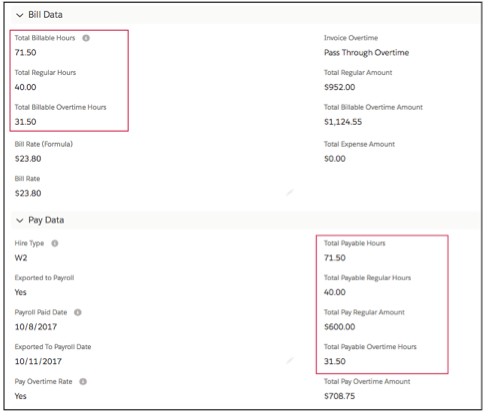Click info icon next to Hire Type

click(55, 243)
